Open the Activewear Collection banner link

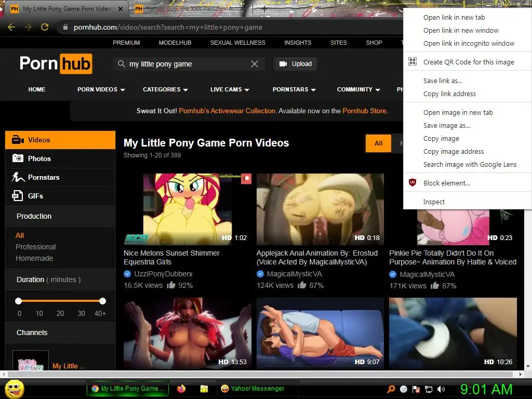click(x=228, y=111)
